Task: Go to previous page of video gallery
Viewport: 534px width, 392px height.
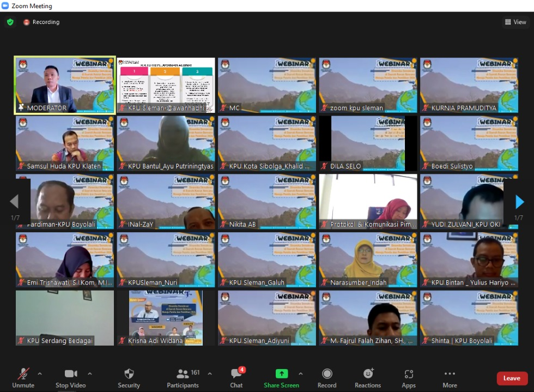Action: click(x=15, y=202)
